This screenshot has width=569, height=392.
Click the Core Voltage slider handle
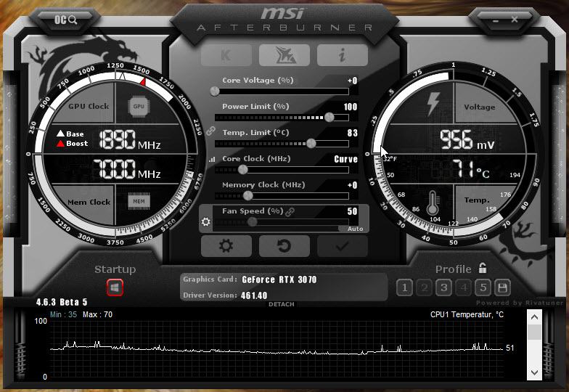(x=215, y=91)
